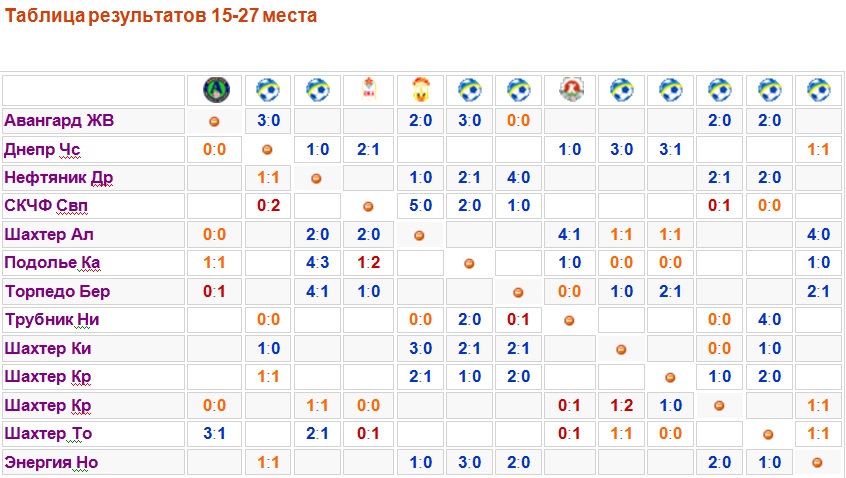Open the Днепр Чс team link
The height and width of the screenshot is (478, 846).
pyautogui.click(x=42, y=150)
